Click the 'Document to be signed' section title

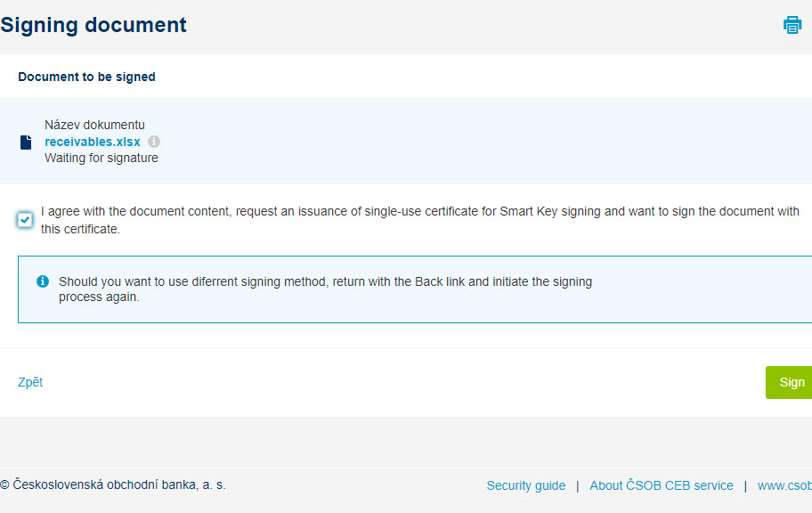(86, 77)
